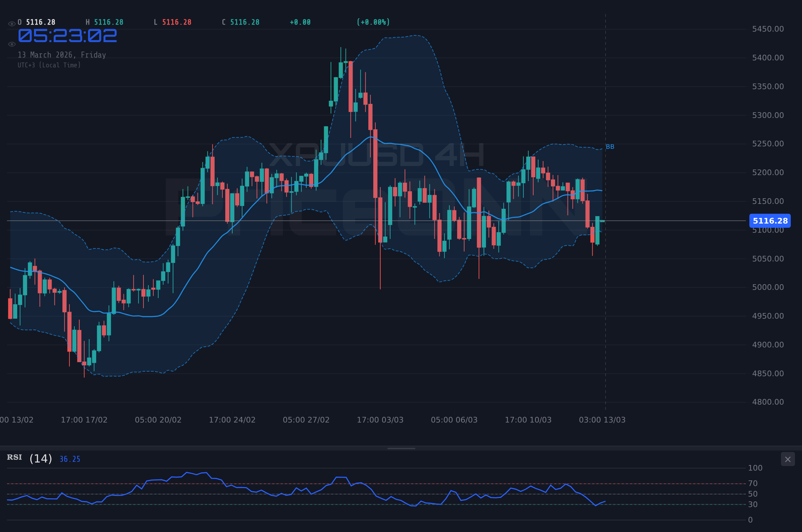Click the 5200.00 price axis label
This screenshot has height=532, width=802.
click(x=768, y=172)
